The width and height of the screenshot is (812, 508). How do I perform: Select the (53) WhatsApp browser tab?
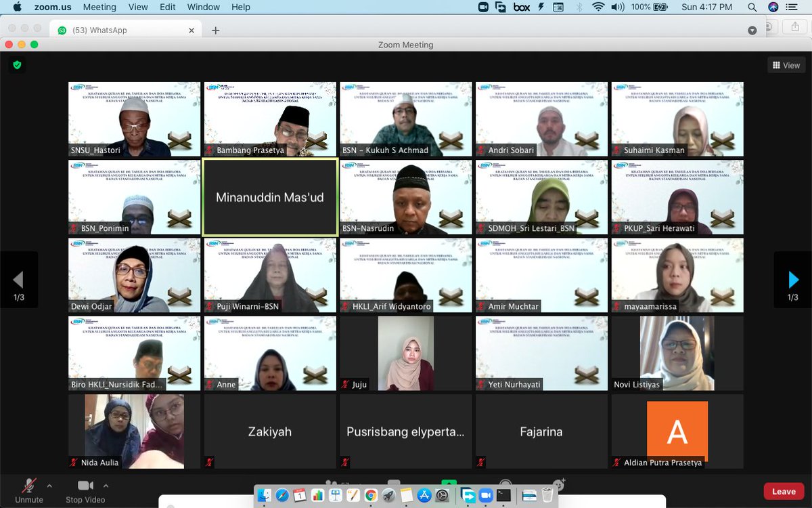click(125, 30)
